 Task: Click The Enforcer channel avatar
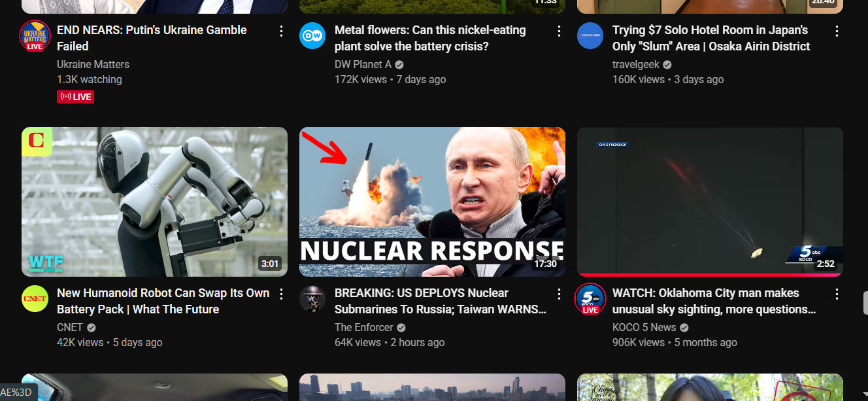[x=312, y=298]
